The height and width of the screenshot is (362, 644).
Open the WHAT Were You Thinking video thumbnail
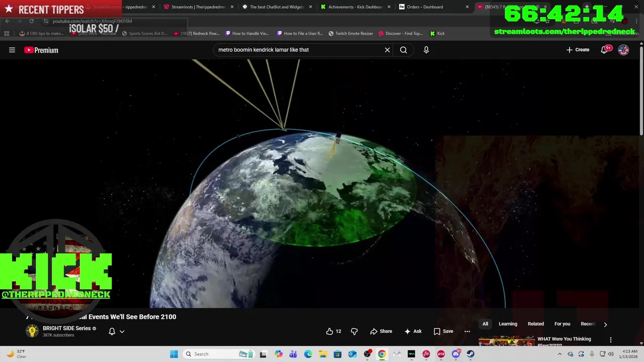(507, 341)
